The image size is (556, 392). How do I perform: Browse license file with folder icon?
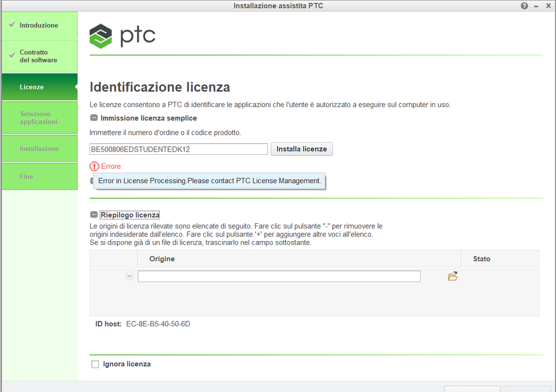click(x=452, y=276)
